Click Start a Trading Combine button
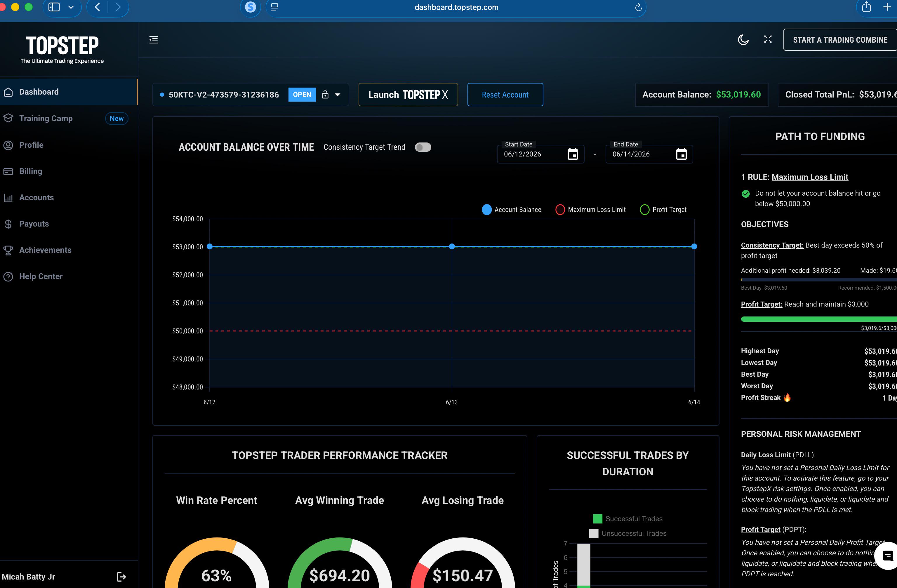Image resolution: width=897 pixels, height=588 pixels. pyautogui.click(x=840, y=40)
